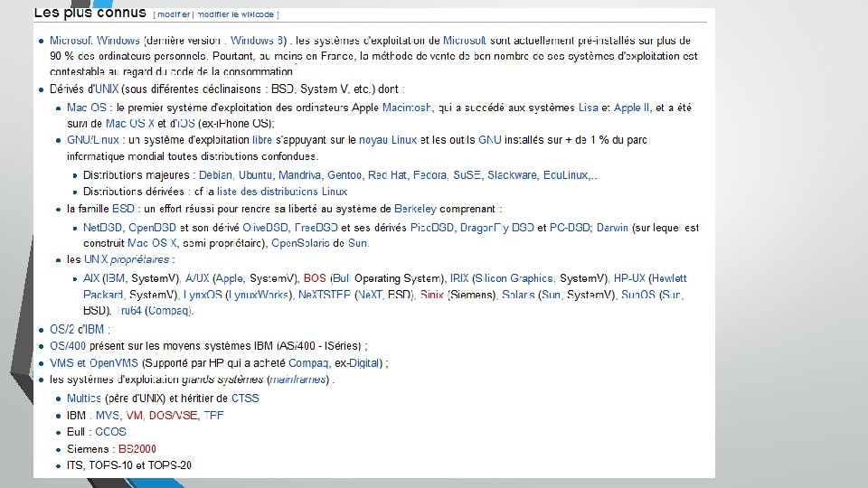
Task: Open the AIX link
Action: pyautogui.click(x=90, y=278)
